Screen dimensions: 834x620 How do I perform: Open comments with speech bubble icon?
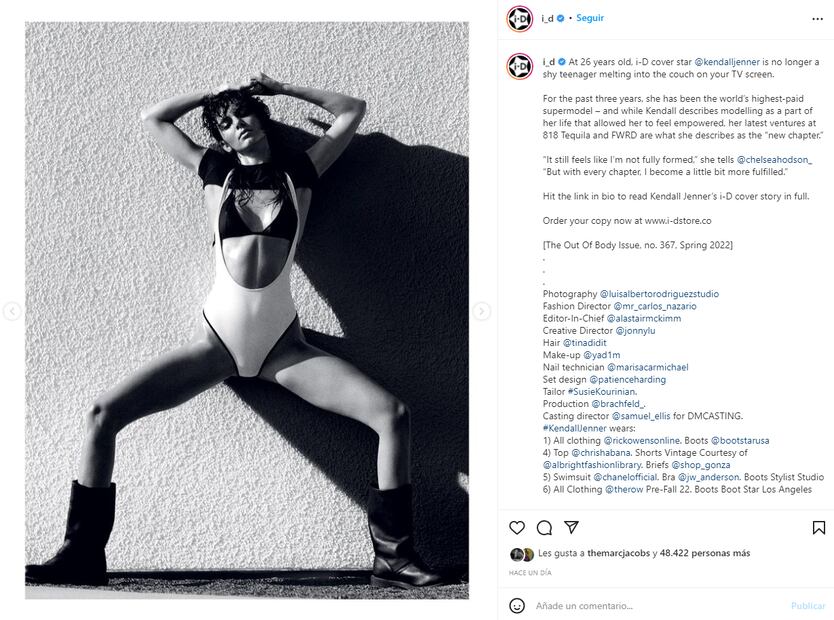click(x=544, y=527)
